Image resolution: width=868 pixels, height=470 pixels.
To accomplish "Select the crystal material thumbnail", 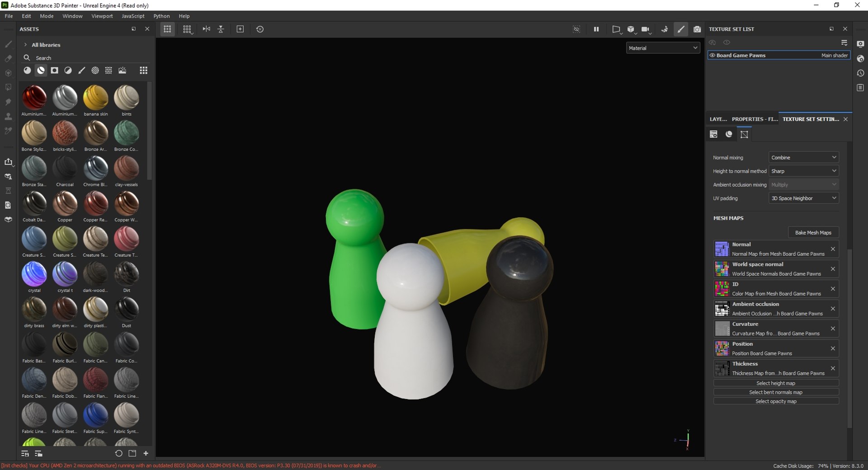I will (34, 274).
